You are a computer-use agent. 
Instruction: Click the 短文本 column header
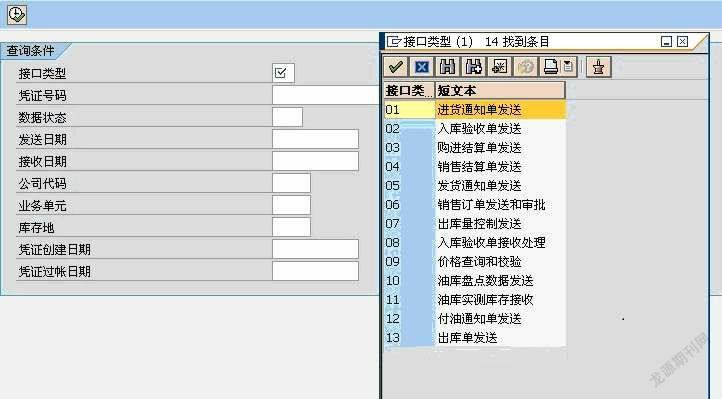pyautogui.click(x=500, y=91)
